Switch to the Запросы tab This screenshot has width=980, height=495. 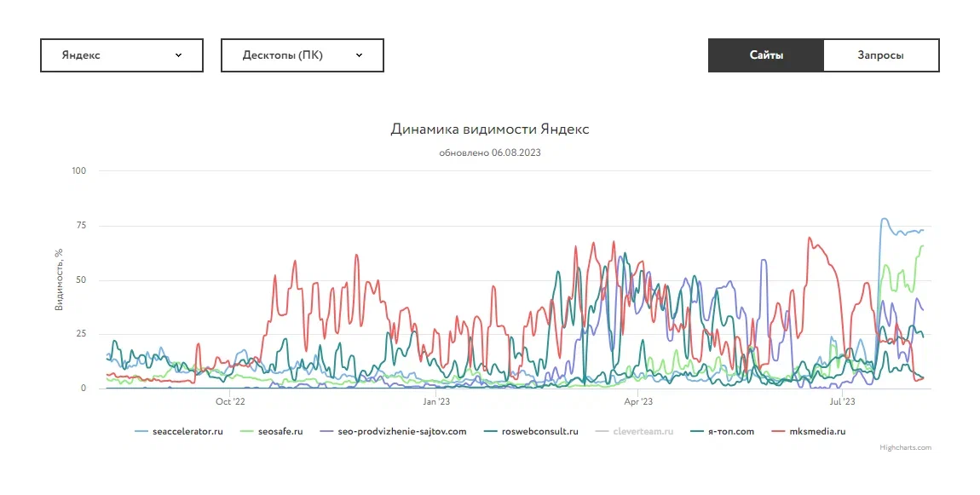click(881, 55)
